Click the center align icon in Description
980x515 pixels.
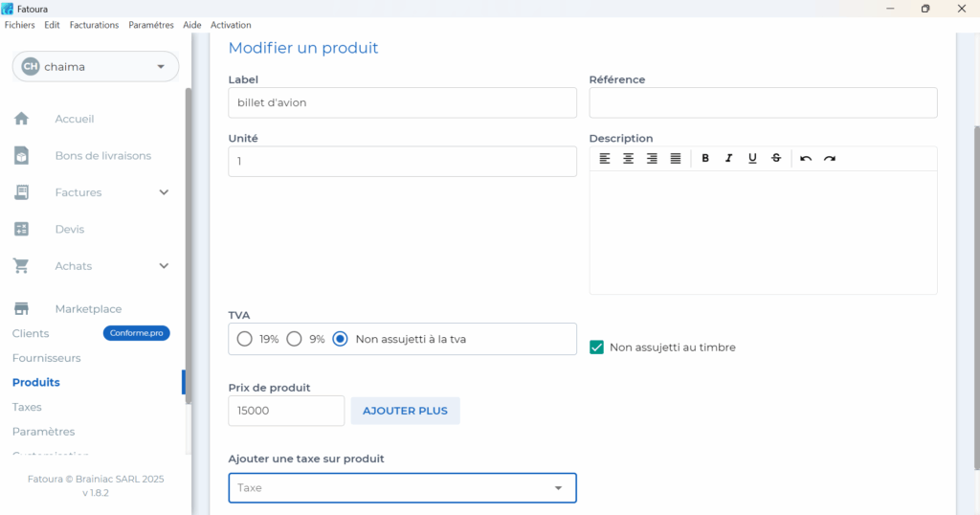[x=628, y=159]
